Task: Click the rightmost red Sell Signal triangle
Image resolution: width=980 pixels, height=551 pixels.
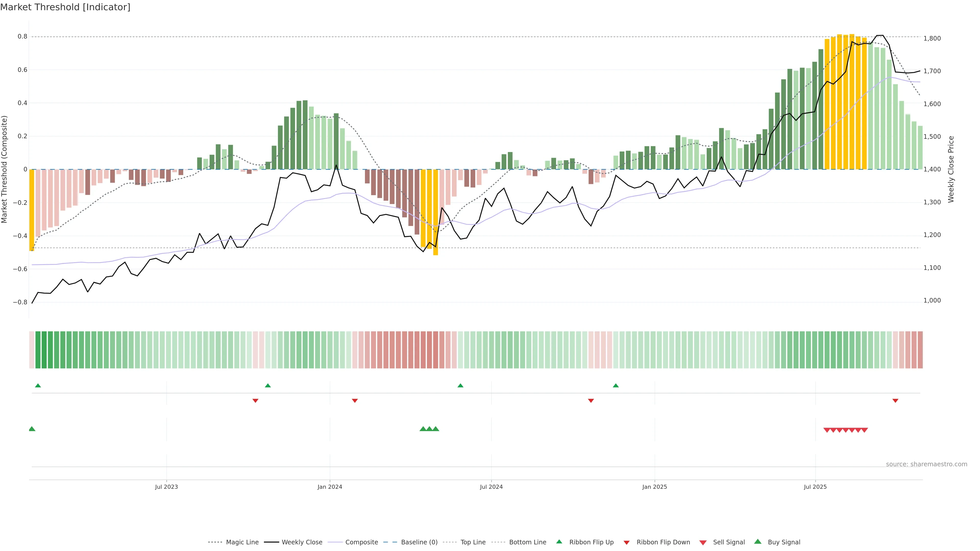Action: tap(864, 430)
